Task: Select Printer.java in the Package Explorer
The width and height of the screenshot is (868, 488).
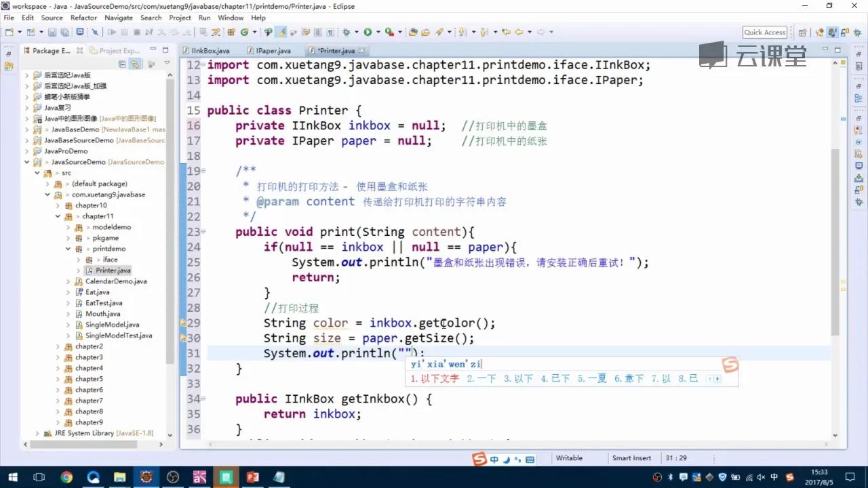Action: [108, 270]
